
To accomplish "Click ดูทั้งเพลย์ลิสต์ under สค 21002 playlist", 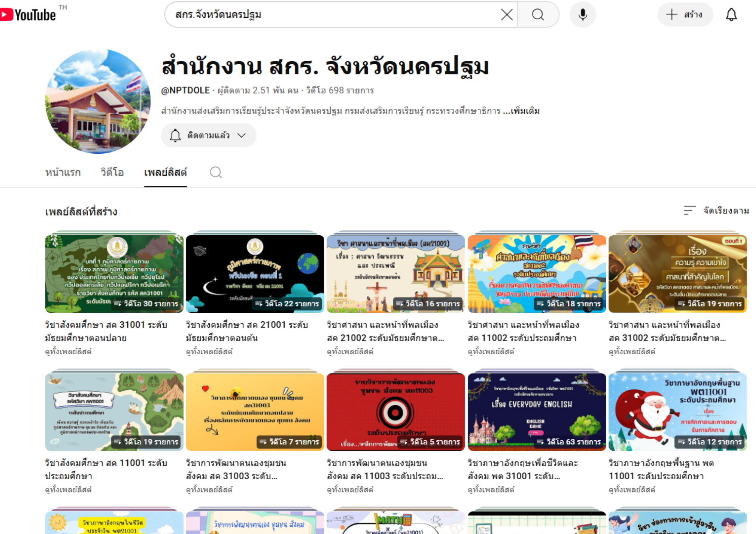I will [350, 352].
